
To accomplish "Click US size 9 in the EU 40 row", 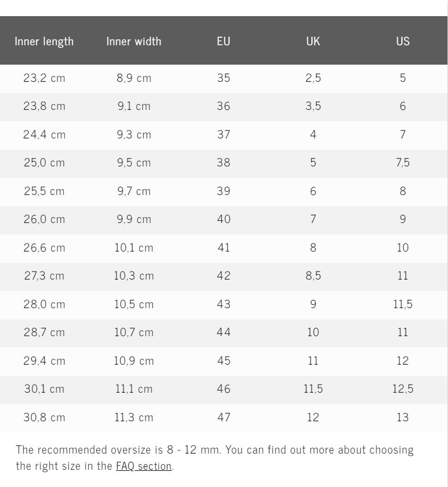I will coord(403,219).
